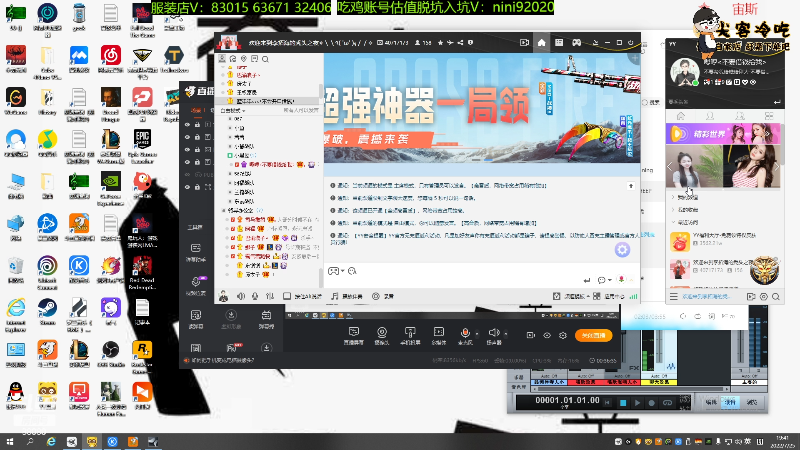Open the dropdown arrow next to the speaker button
The height and width of the screenshot is (450, 800).
(506, 334)
